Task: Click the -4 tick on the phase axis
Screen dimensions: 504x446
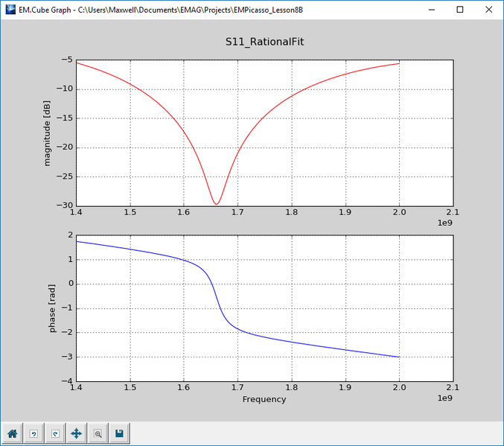Action: click(67, 380)
